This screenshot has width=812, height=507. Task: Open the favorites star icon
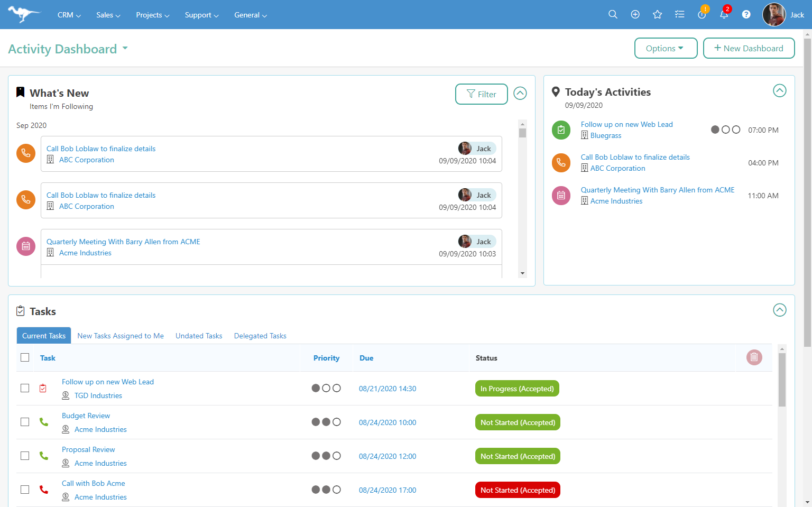pos(657,14)
